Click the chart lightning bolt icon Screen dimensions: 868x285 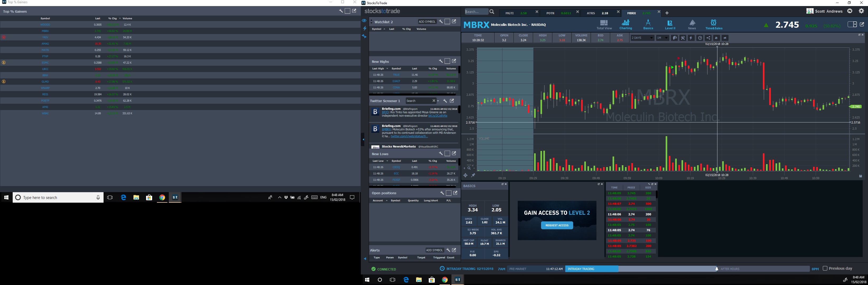(691, 38)
